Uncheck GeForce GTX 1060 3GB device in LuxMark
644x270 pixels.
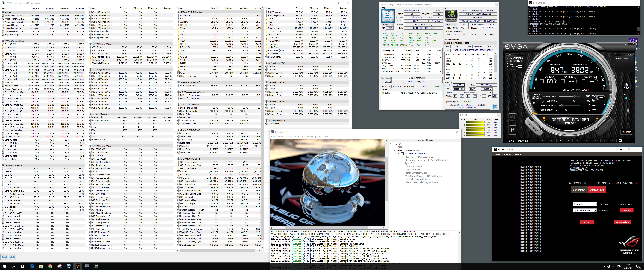coord(402,154)
